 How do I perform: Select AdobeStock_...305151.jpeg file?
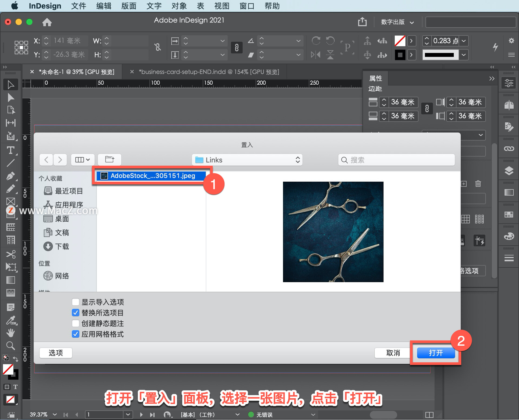[151, 176]
